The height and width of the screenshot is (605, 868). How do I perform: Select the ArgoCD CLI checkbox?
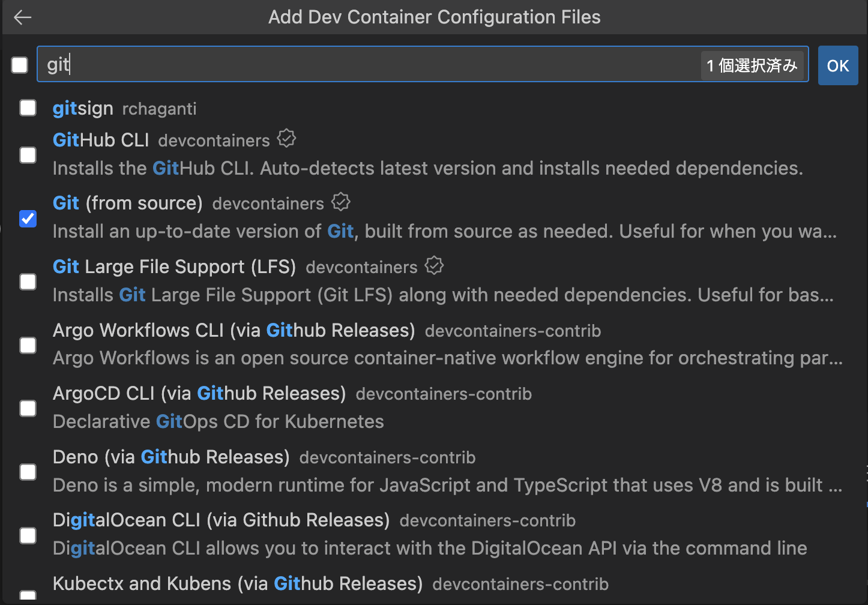coord(28,408)
